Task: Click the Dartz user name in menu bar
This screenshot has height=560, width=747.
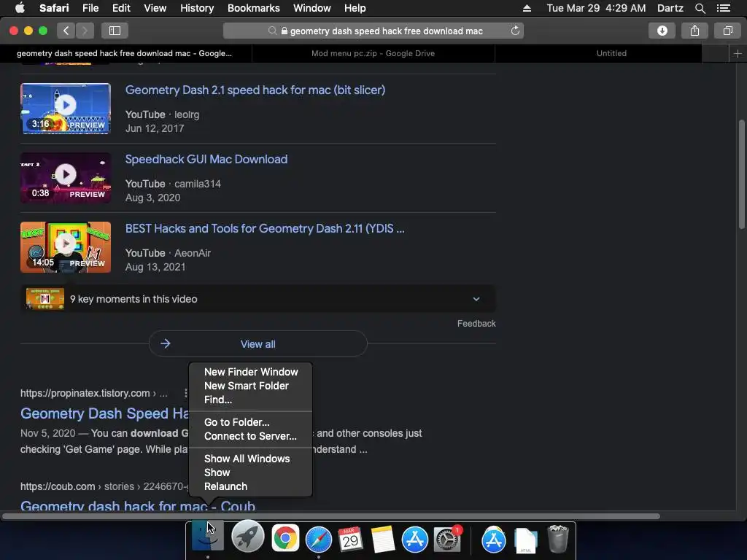Action: 670,8
